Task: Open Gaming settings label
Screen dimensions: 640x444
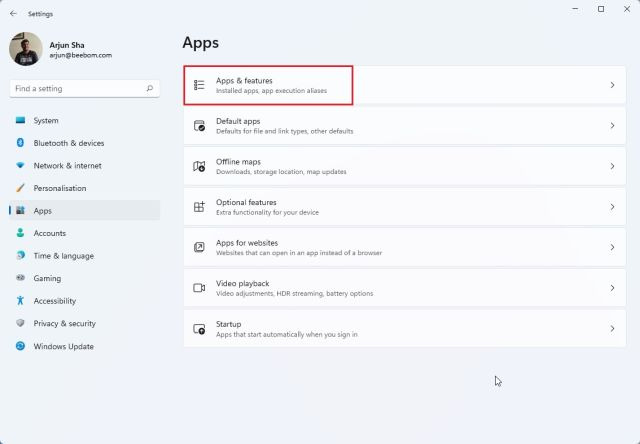Action: pyautogui.click(x=47, y=278)
